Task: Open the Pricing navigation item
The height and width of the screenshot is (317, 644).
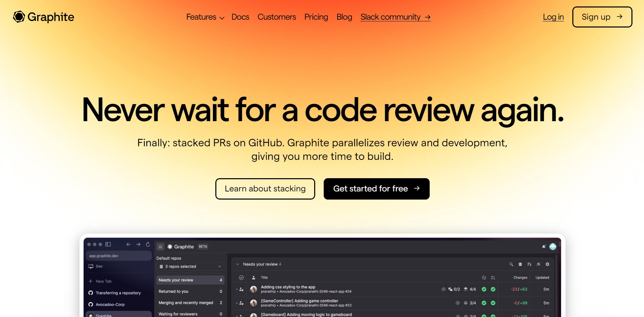Action: coord(316,17)
